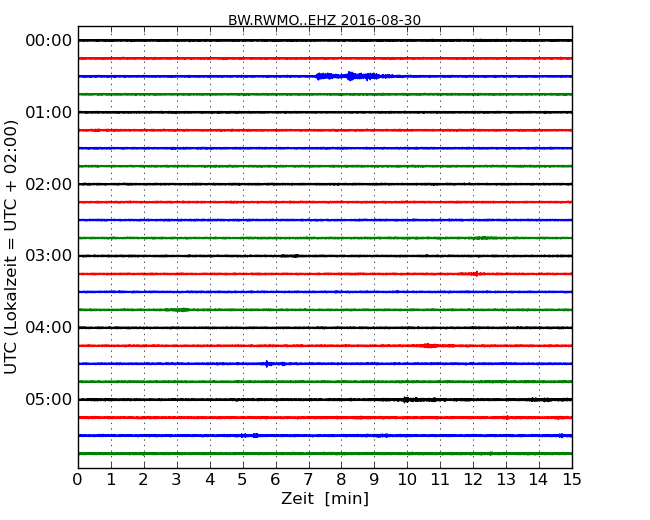This screenshot has width=650, height=520.
Task: Pick the blue spike near minute 6 below 04:00
Action: point(267,364)
